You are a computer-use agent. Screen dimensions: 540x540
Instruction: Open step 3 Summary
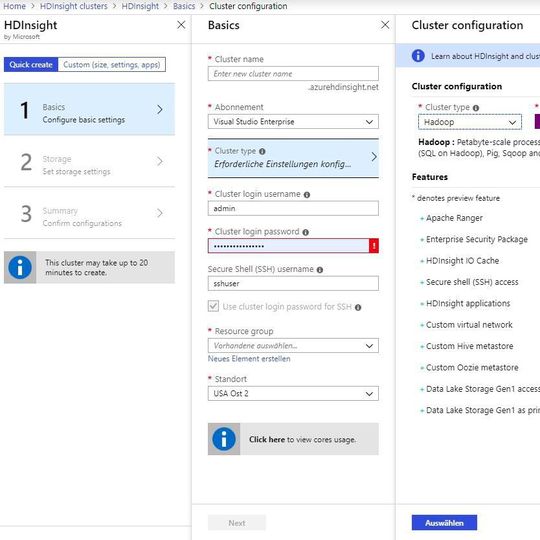pyautogui.click(x=90, y=213)
